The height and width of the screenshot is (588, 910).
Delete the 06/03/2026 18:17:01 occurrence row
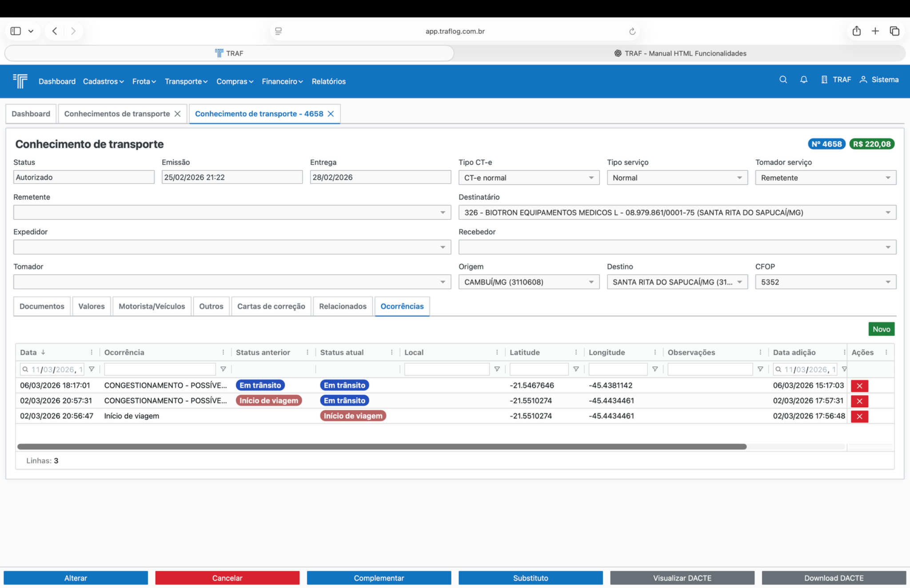(859, 386)
